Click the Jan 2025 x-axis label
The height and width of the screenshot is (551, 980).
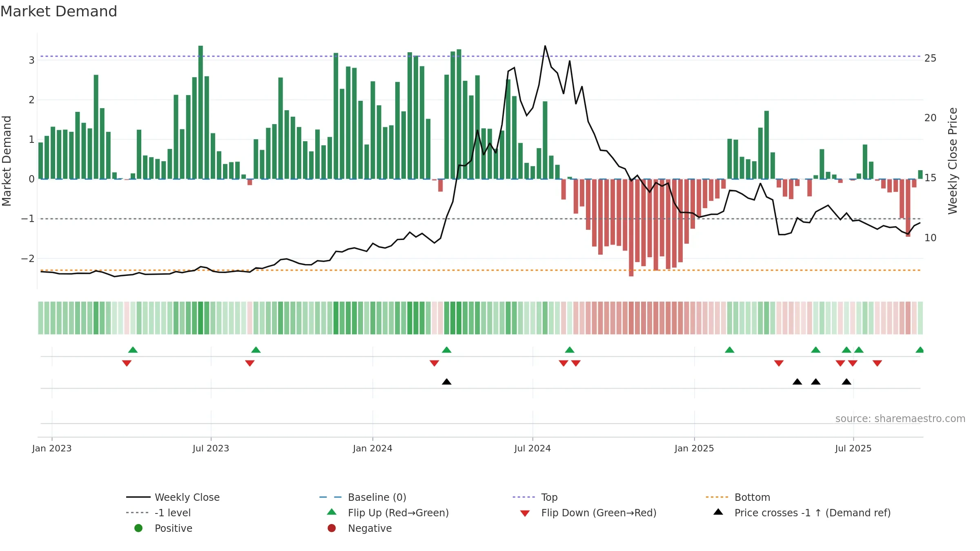[694, 448]
